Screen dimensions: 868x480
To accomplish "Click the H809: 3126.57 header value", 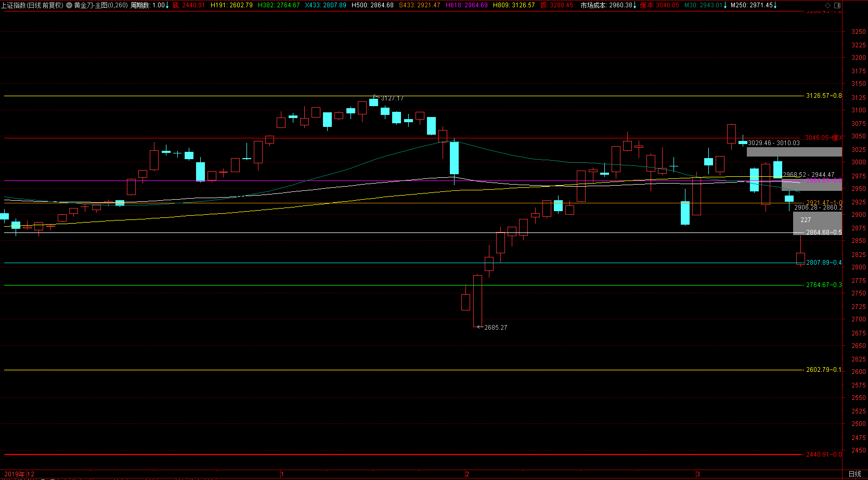I will pos(514,5).
